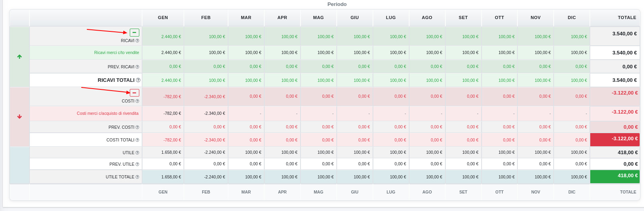This screenshot has height=211, width=644.
Task: Click the green UTILE TOTALE total cell
Action: tap(615, 176)
